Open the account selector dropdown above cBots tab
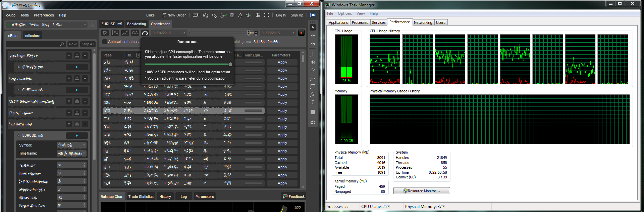This screenshot has width=644, height=212. click(x=47, y=25)
